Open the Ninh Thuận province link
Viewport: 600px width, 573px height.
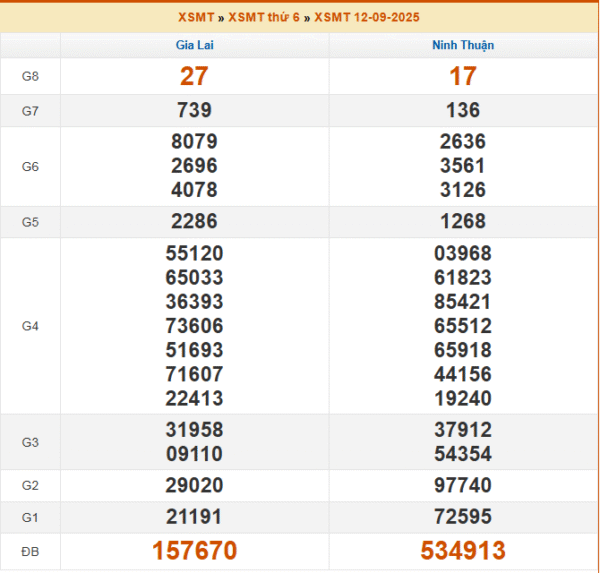[463, 45]
